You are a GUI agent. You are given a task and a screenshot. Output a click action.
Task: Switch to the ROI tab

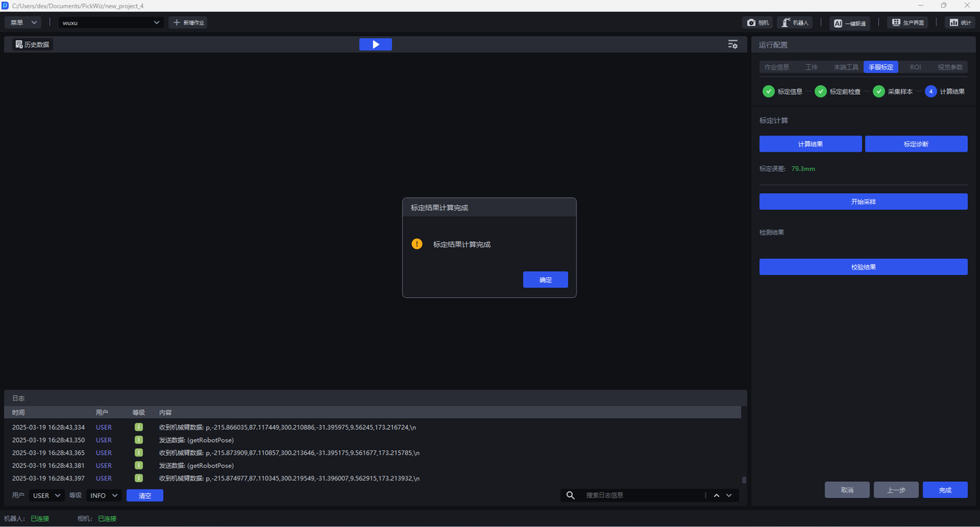[915, 67]
